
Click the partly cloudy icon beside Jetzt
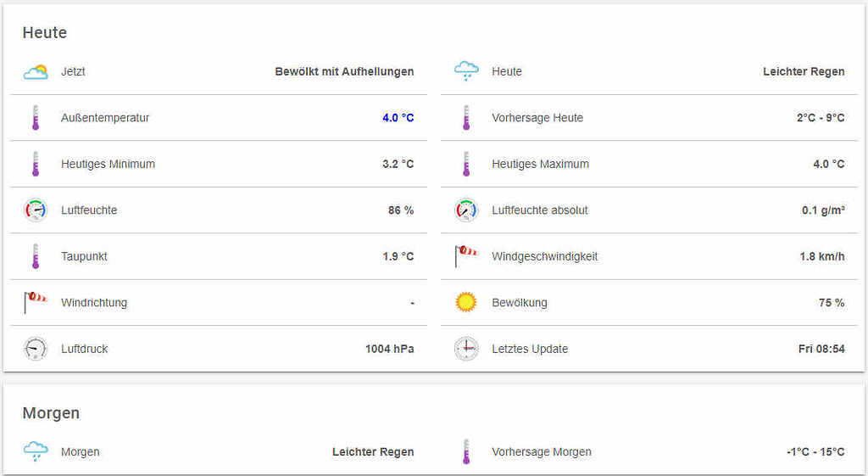point(36,72)
